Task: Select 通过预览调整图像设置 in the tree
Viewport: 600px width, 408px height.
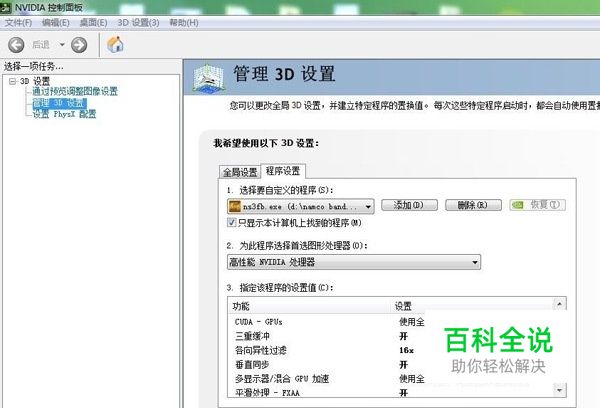Action: pyautogui.click(x=75, y=91)
